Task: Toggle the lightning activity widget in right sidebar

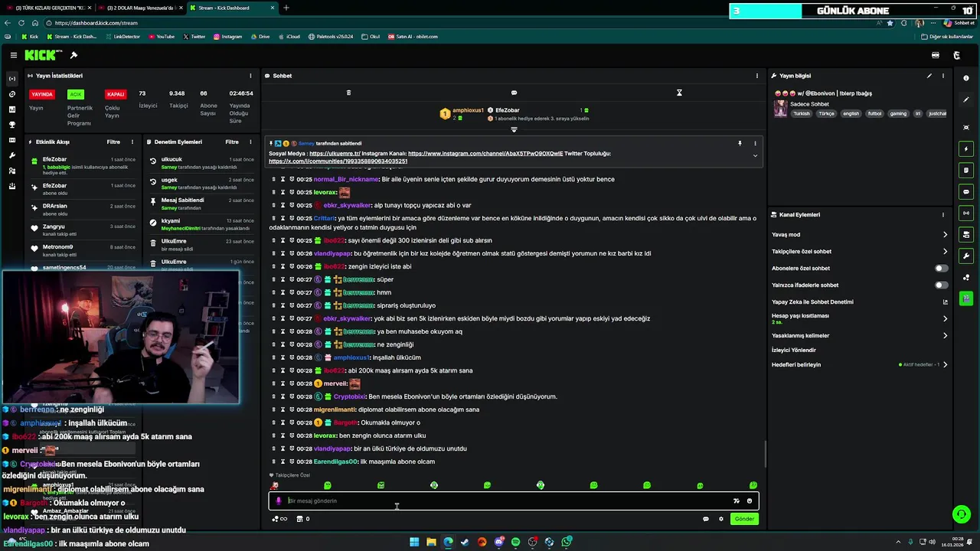Action: click(966, 148)
